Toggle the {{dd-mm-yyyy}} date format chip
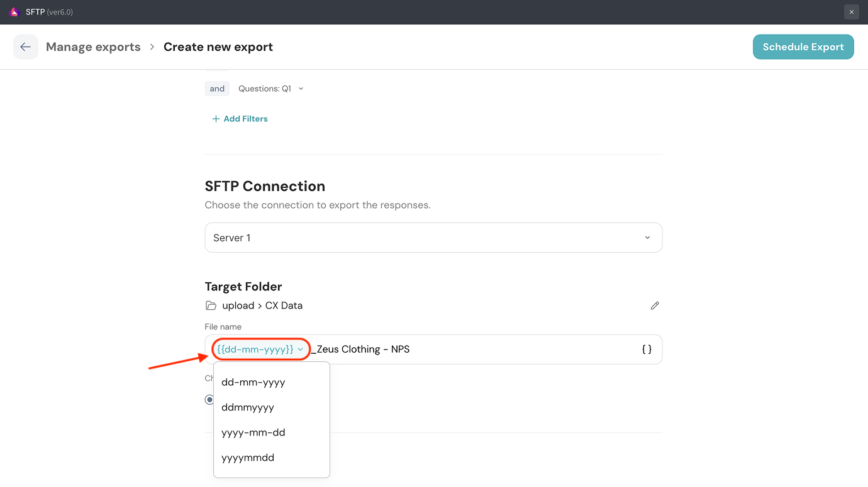Screen dimensions: 868x487 pyautogui.click(x=260, y=349)
